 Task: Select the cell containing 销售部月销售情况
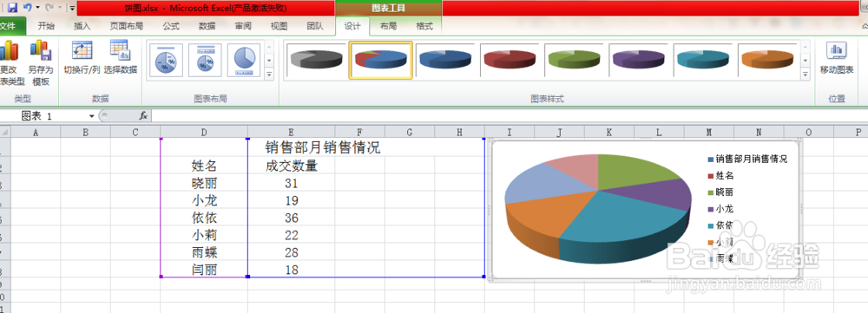[x=323, y=147]
